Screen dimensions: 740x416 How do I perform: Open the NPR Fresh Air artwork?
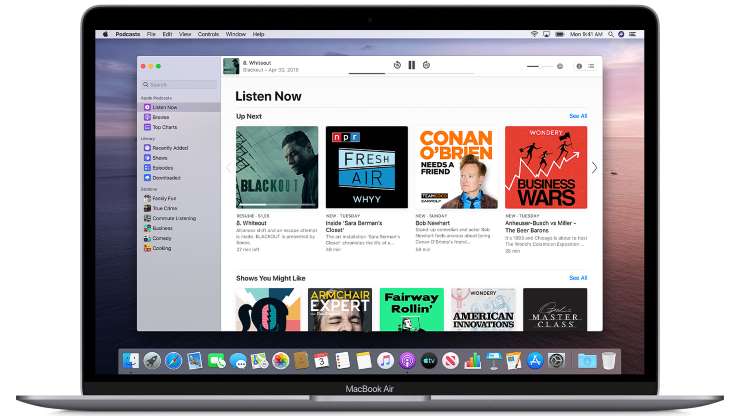pos(367,167)
